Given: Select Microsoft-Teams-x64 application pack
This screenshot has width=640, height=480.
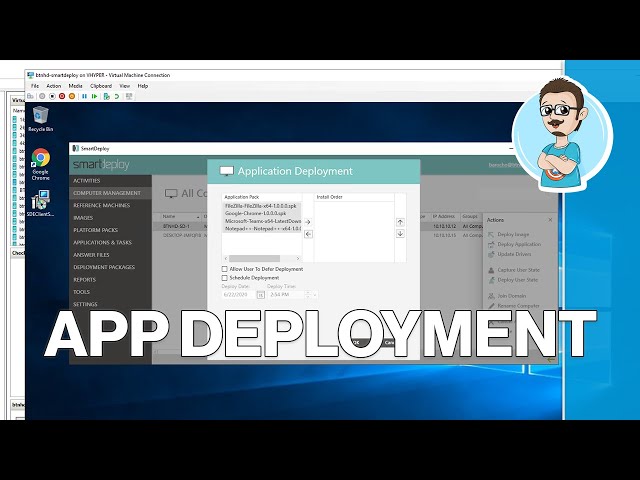Looking at the screenshot, I should pyautogui.click(x=262, y=221).
